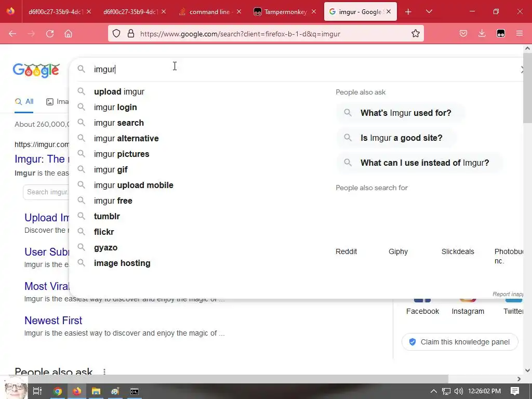Open the notification action center
532x399 pixels.
click(515, 391)
